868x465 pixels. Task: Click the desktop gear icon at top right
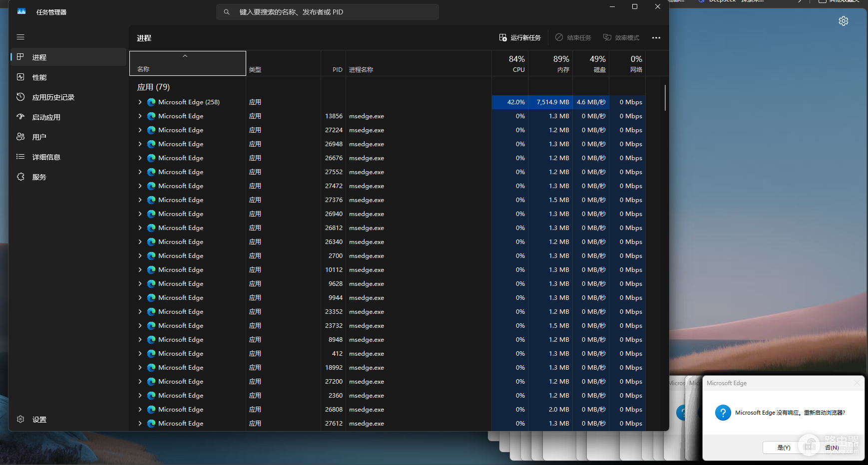[x=844, y=21]
